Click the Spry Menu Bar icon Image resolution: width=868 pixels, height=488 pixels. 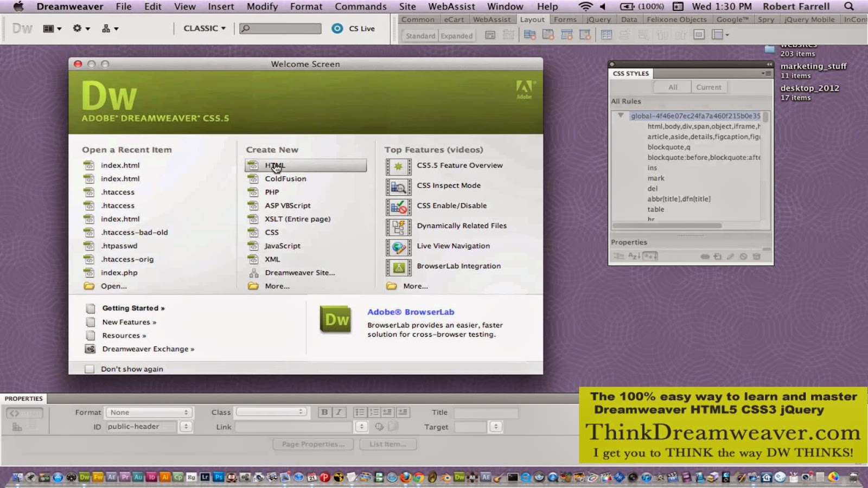[x=529, y=35]
